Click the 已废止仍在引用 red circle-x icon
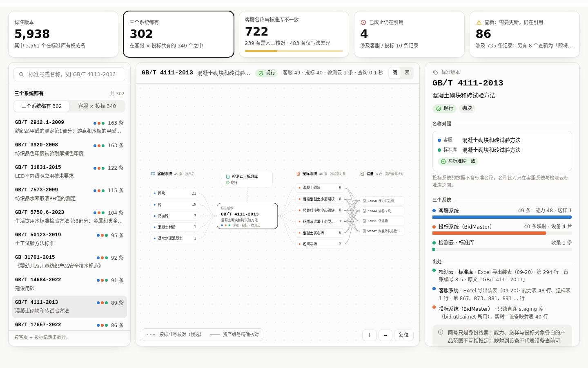The width and height of the screenshot is (588, 368). tap(363, 22)
